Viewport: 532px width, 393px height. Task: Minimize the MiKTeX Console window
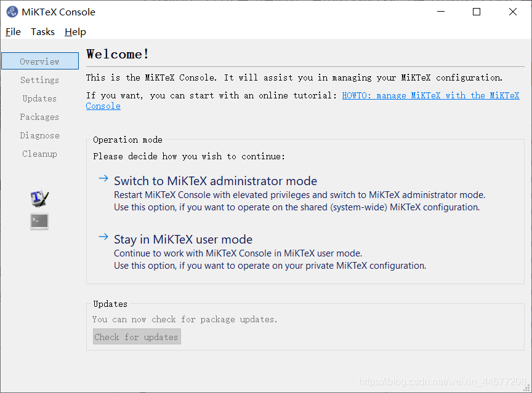441,12
